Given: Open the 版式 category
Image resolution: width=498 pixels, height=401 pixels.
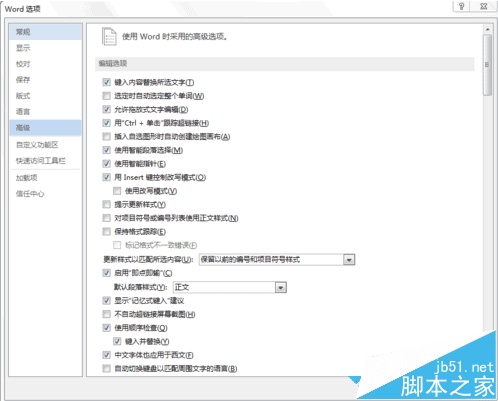Looking at the screenshot, I should 45,96.
